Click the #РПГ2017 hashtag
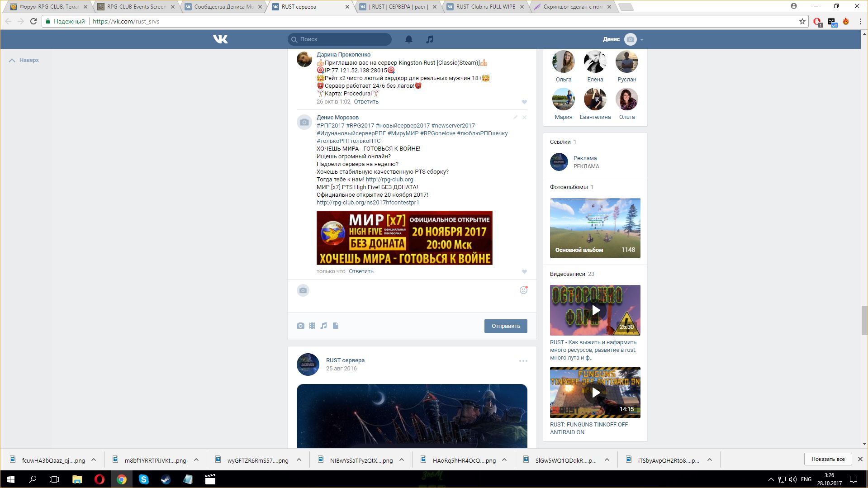868x488 pixels. click(x=331, y=126)
